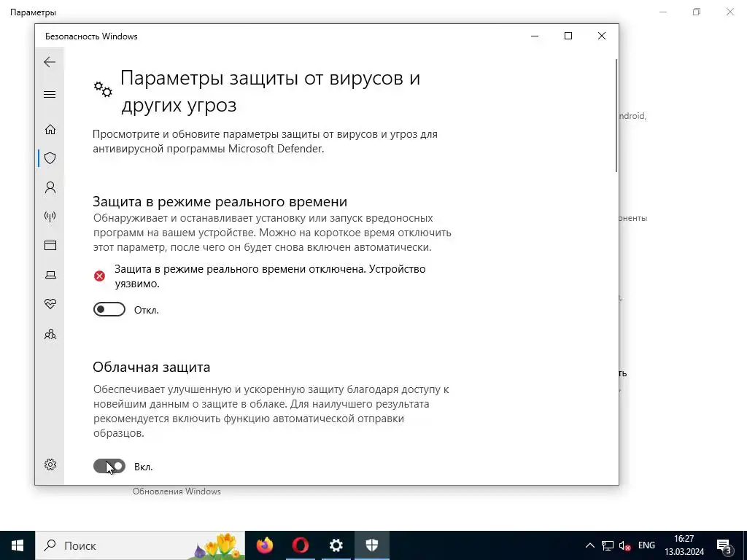Open Firewall & network protection antenna icon

[50, 217]
